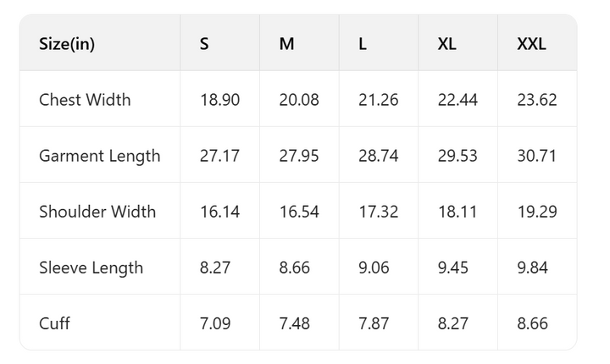Viewport: 610px width, 364px height.
Task: Click Chest Width value 18.90
Action: (x=219, y=100)
